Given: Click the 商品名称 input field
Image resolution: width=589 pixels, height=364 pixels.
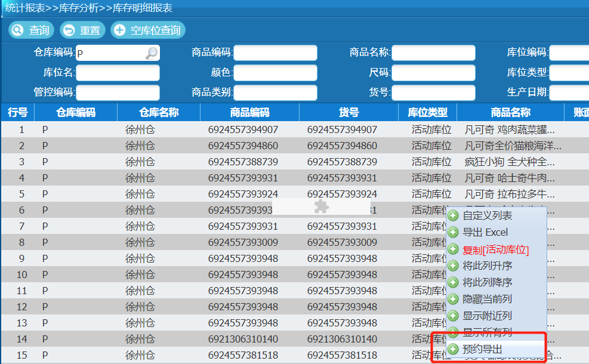Looking at the screenshot, I should [433, 53].
